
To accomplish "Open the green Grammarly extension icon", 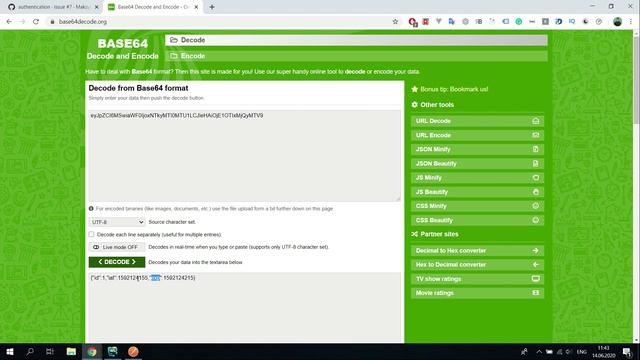I will tap(519, 22).
